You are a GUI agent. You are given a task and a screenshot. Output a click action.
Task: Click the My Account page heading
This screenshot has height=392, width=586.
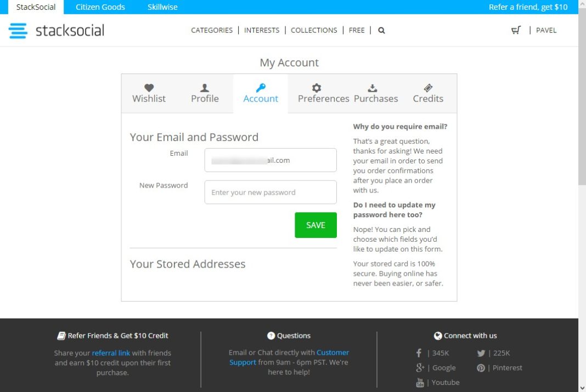289,63
